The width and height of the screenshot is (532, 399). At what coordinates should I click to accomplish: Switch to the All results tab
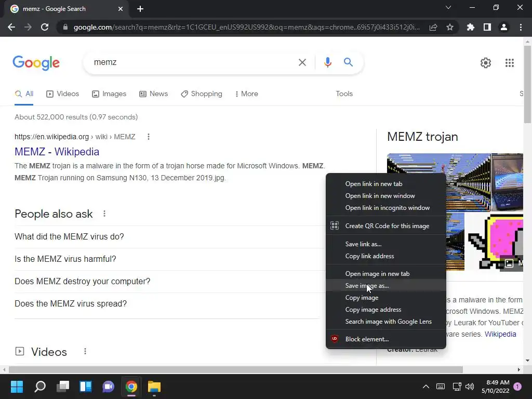[x=24, y=94]
